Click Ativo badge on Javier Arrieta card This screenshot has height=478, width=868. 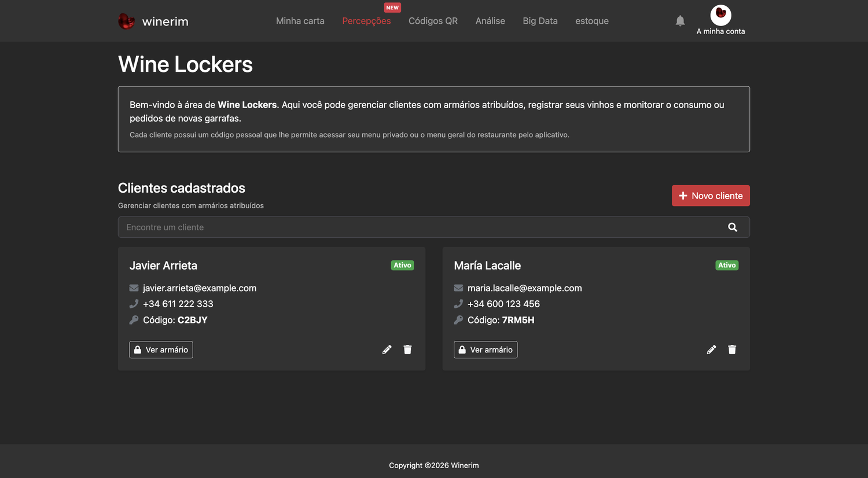point(403,266)
